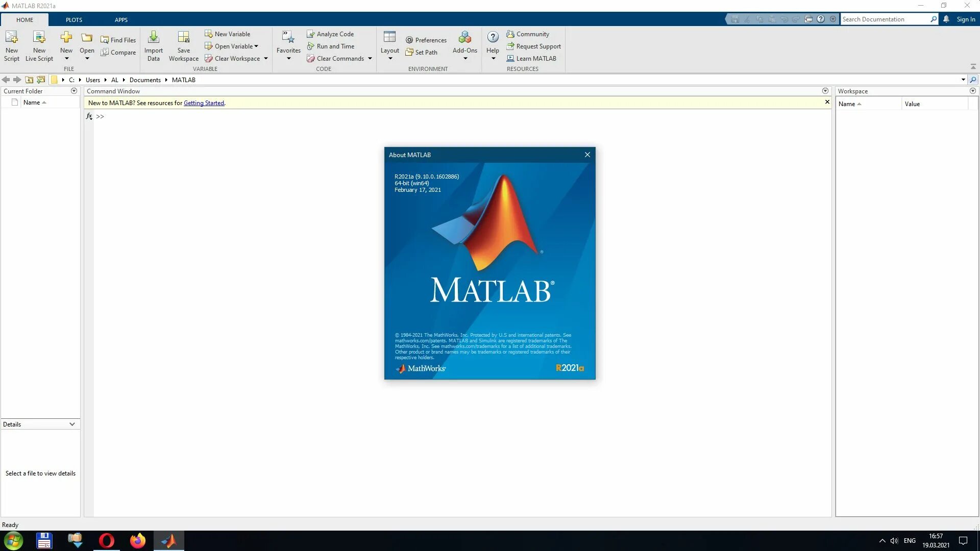
Task: Click the New Script icon
Action: pyautogui.click(x=11, y=38)
